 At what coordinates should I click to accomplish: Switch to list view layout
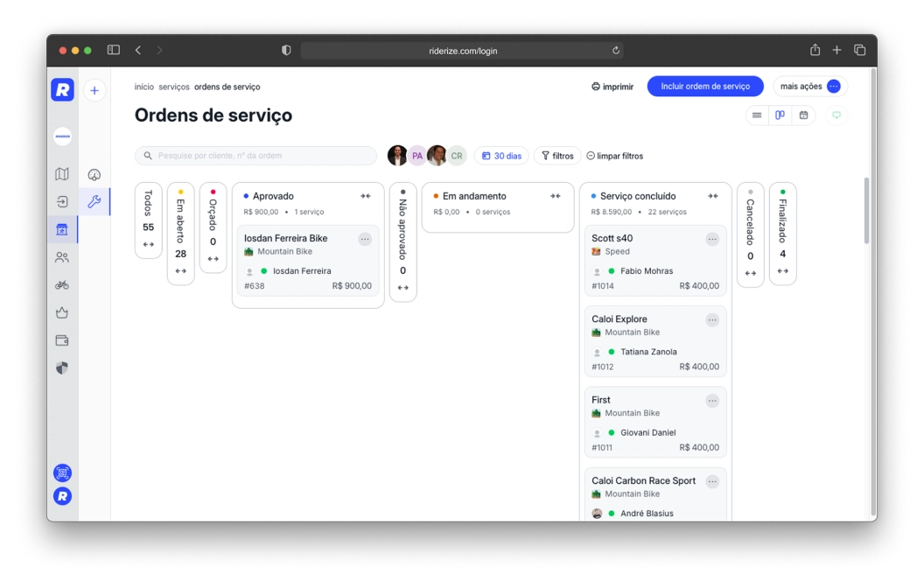point(757,115)
